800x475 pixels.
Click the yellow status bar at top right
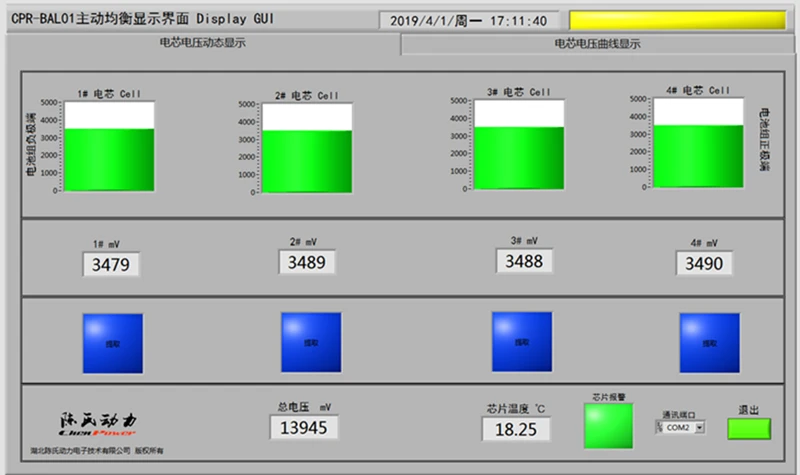tap(678, 20)
